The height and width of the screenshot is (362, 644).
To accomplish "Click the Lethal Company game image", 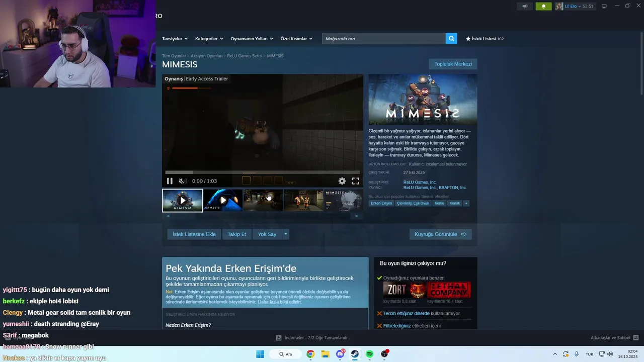I will pyautogui.click(x=449, y=290).
